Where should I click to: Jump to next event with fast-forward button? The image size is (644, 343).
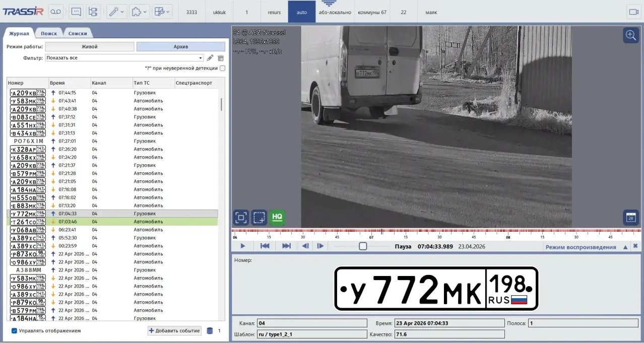click(286, 246)
